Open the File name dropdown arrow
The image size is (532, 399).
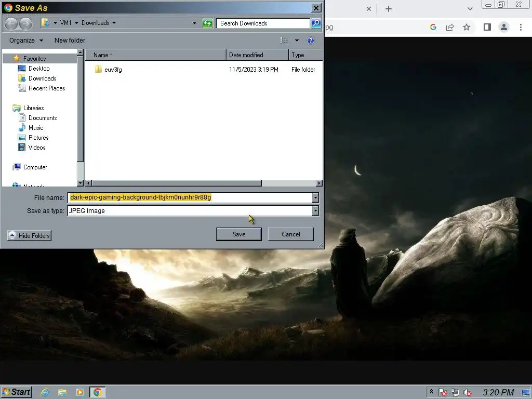point(315,197)
